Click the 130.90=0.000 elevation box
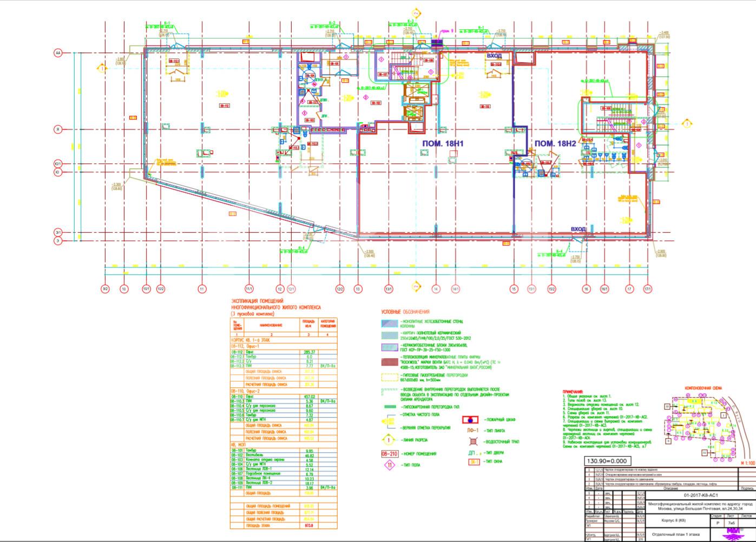The width and height of the screenshot is (756, 542). click(x=607, y=461)
